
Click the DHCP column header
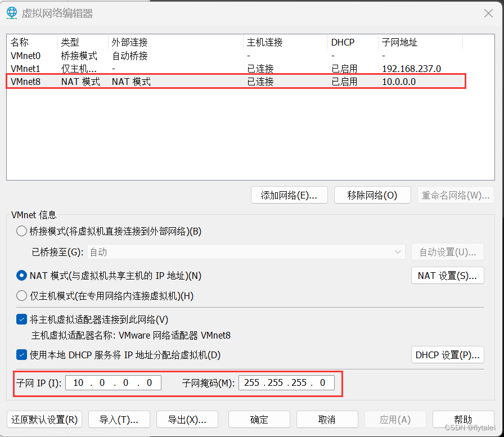(x=353, y=42)
